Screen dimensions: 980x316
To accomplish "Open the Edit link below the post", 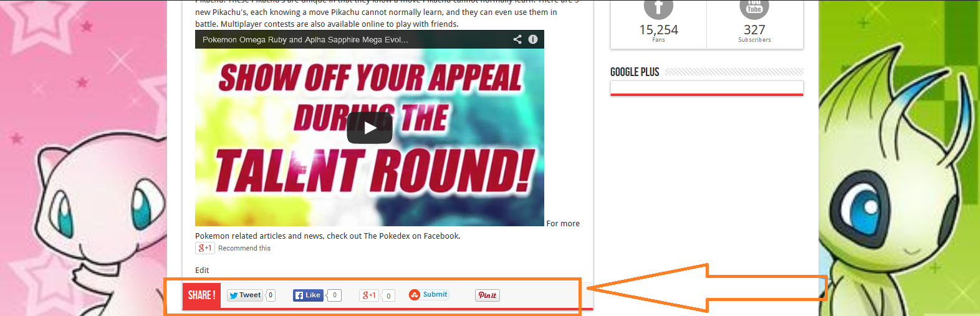I will tap(202, 270).
